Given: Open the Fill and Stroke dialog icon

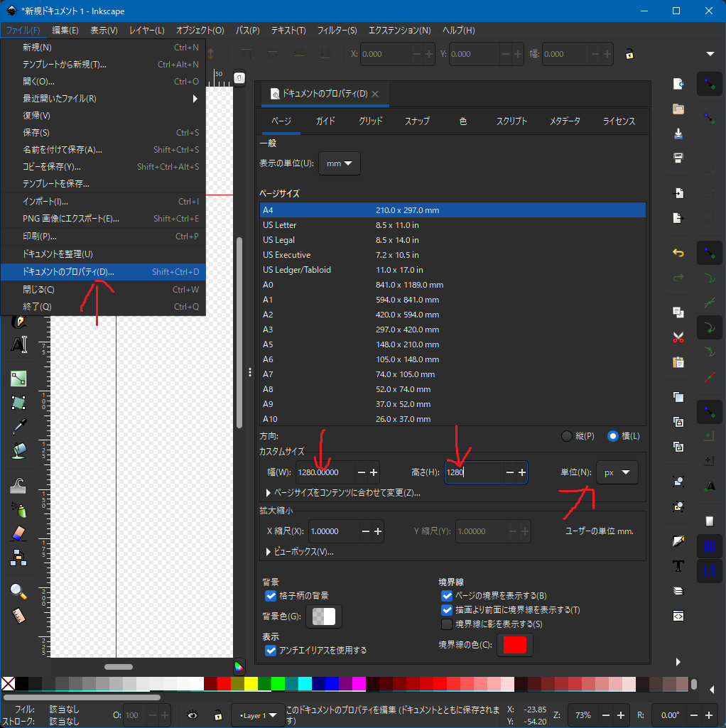Looking at the screenshot, I should [678, 541].
